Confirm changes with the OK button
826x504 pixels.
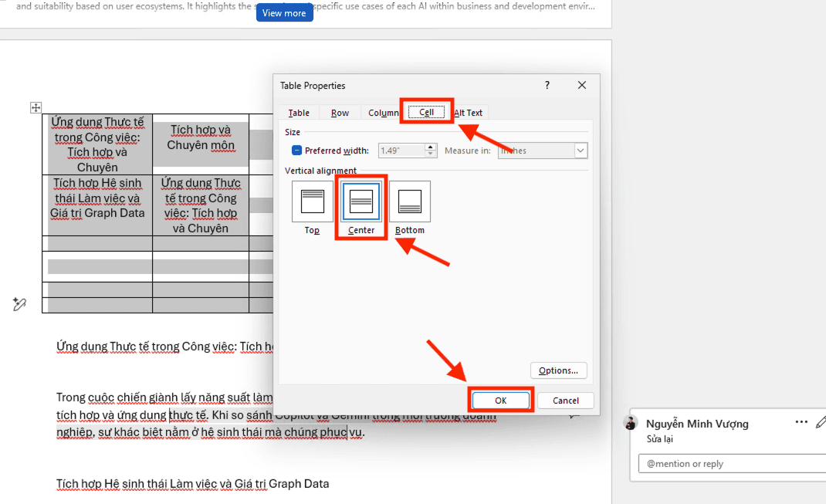[500, 400]
